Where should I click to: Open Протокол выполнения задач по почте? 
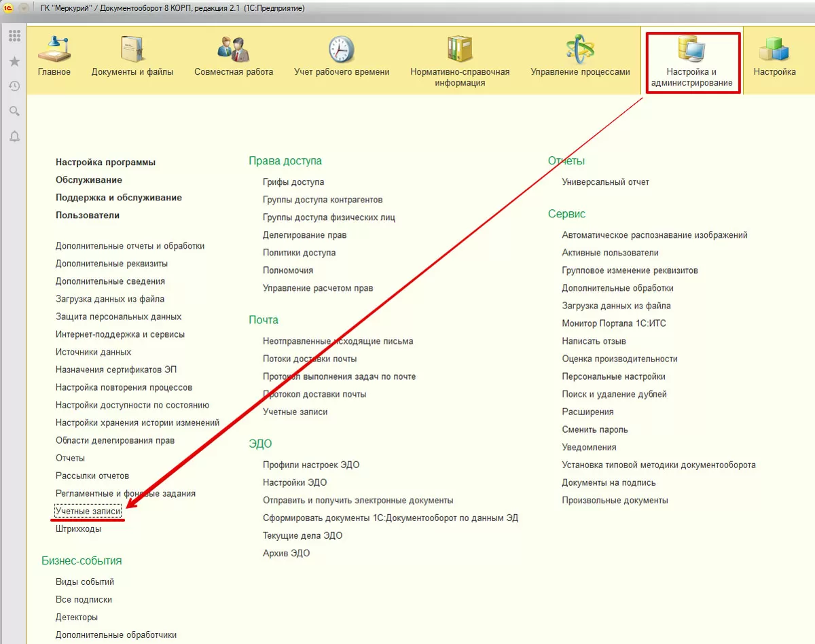click(340, 376)
